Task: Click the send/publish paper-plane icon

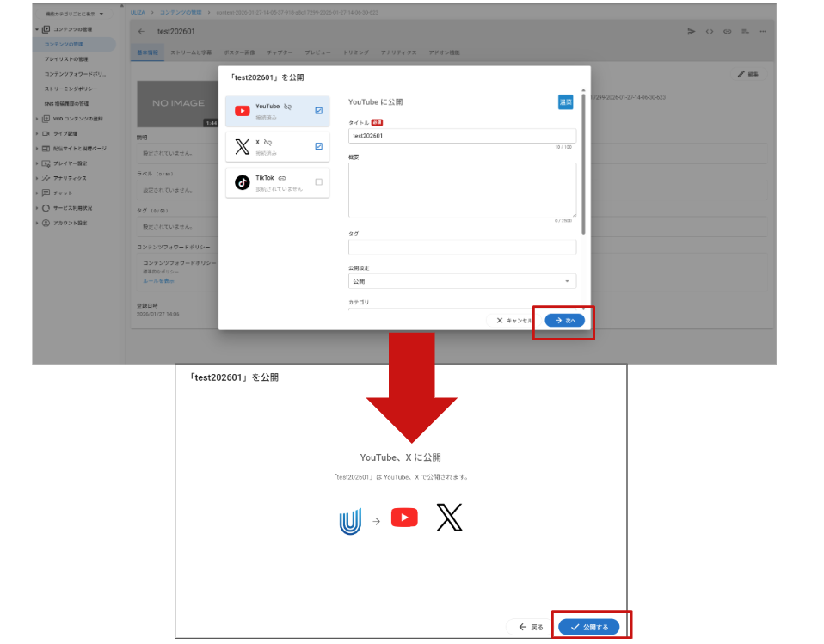Action: click(692, 32)
